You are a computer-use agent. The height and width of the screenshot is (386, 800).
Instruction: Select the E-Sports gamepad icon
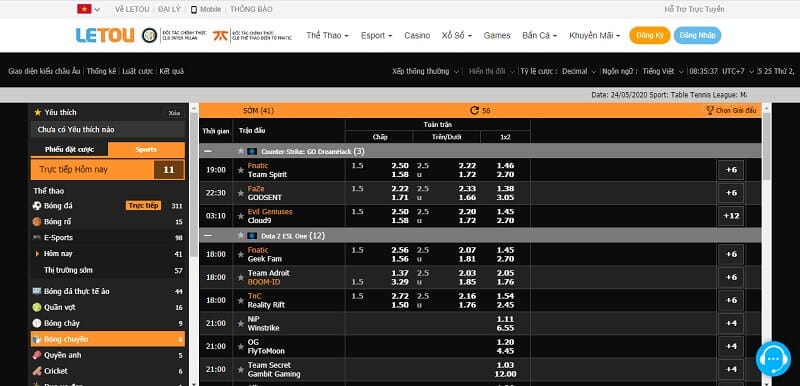click(x=37, y=238)
